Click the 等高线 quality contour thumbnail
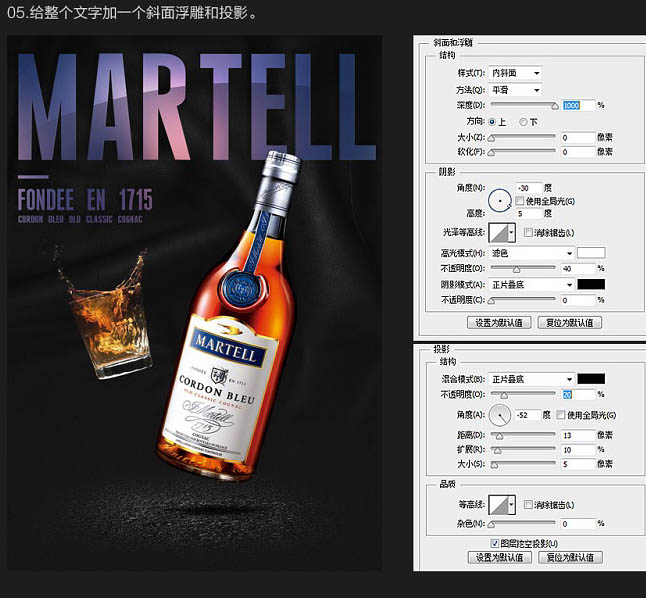This screenshot has width=646, height=598. pyautogui.click(x=498, y=505)
